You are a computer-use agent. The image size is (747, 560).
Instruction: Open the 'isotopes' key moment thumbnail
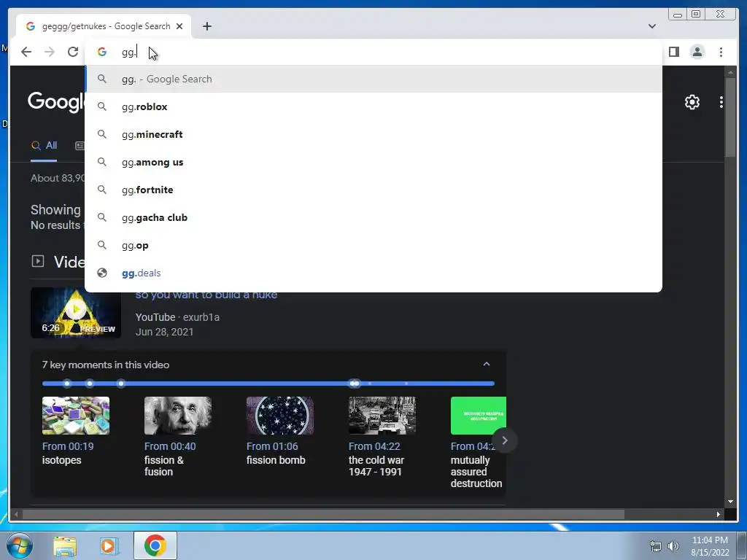tap(76, 416)
